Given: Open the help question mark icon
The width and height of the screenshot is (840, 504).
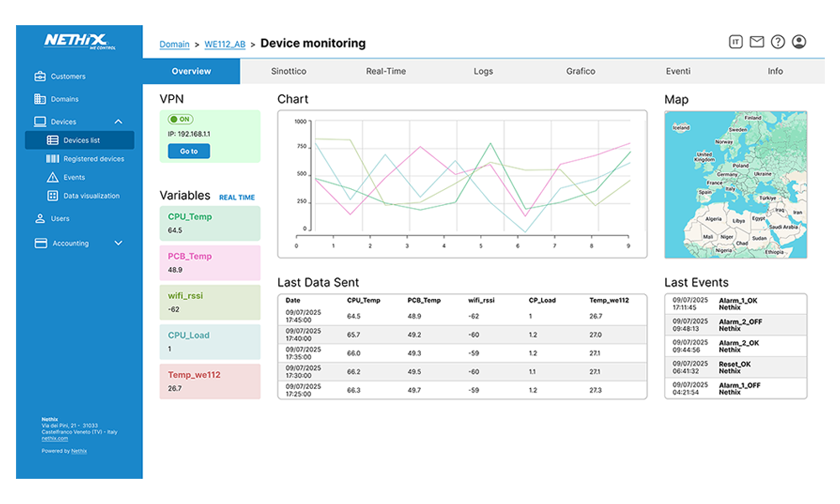Looking at the screenshot, I should pos(778,42).
